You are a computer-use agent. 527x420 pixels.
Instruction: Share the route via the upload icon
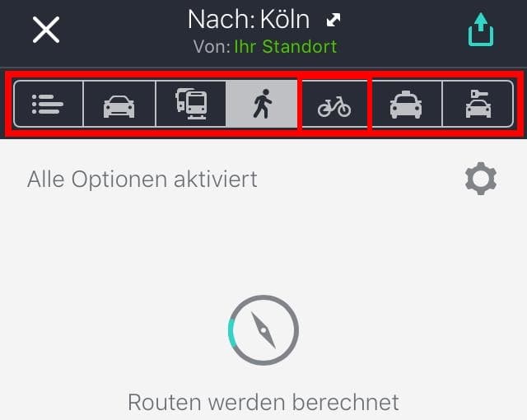coord(481,29)
